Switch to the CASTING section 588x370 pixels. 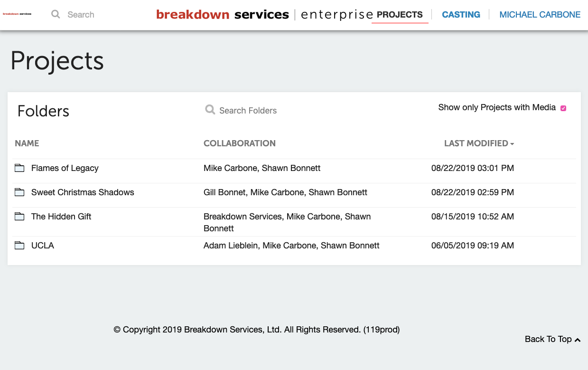(461, 14)
